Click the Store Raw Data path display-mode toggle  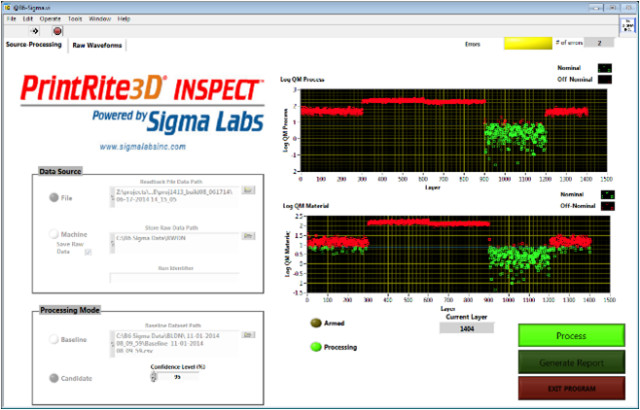click(112, 243)
